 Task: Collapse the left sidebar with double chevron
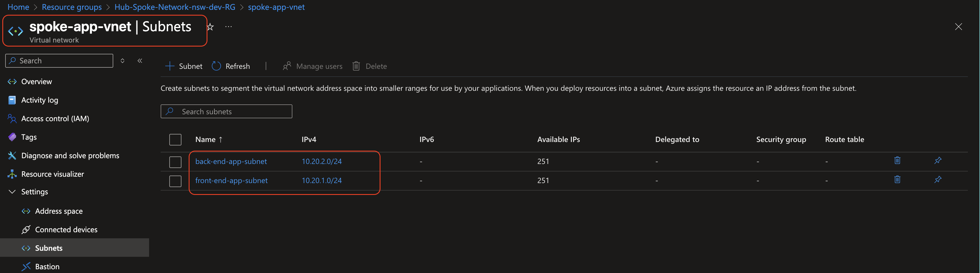click(x=140, y=60)
